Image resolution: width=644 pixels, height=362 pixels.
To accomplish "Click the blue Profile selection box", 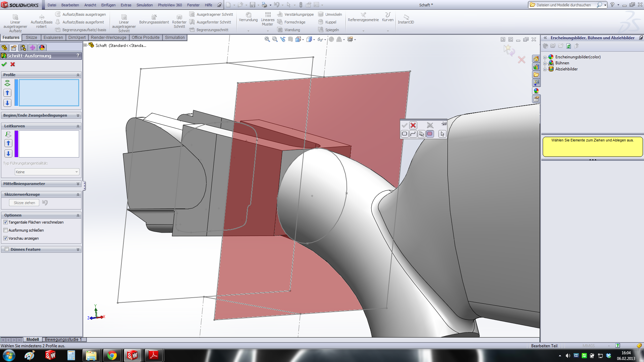I will (x=49, y=93).
